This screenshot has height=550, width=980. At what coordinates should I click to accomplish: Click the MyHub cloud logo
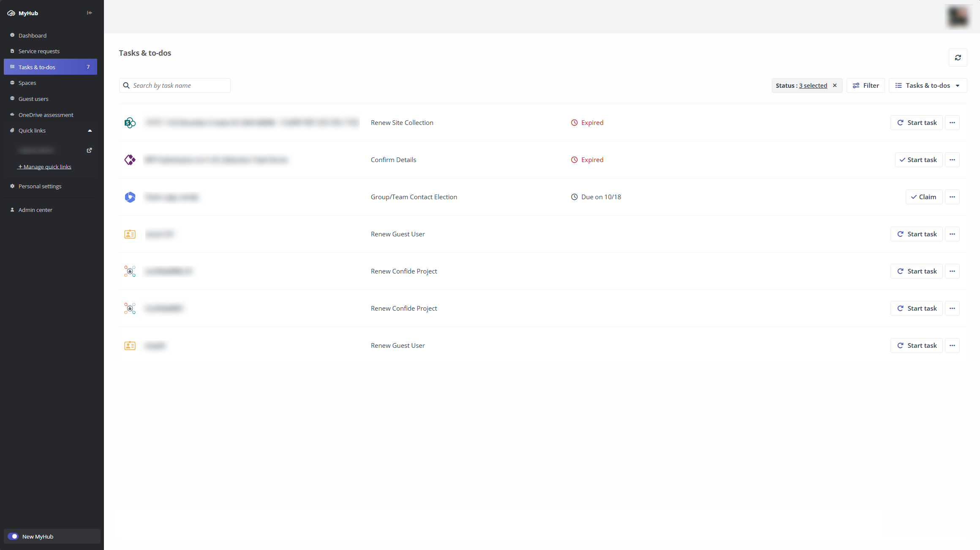coord(11,13)
